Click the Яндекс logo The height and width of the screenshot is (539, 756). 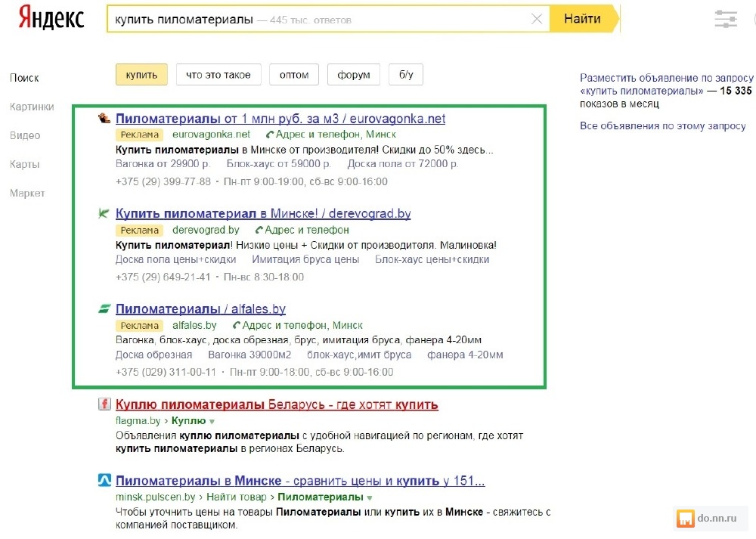[x=51, y=18]
